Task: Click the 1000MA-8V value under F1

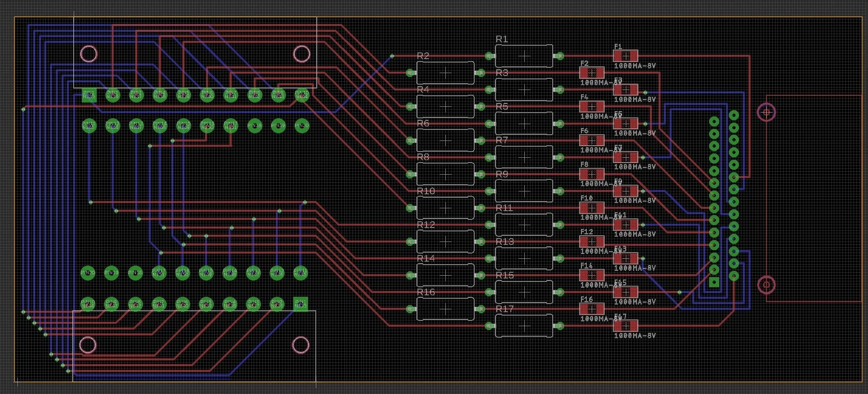Action: pos(635,66)
